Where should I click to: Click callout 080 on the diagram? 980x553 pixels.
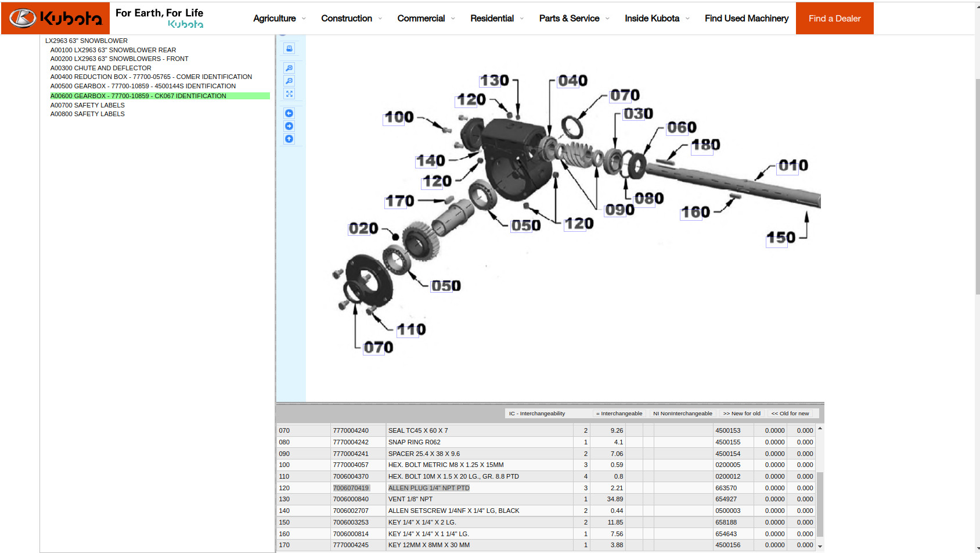point(649,199)
